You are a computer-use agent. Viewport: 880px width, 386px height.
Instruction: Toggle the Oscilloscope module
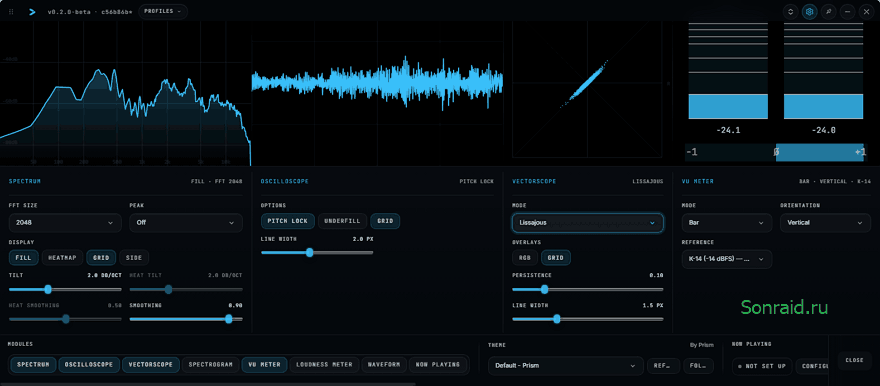point(89,365)
